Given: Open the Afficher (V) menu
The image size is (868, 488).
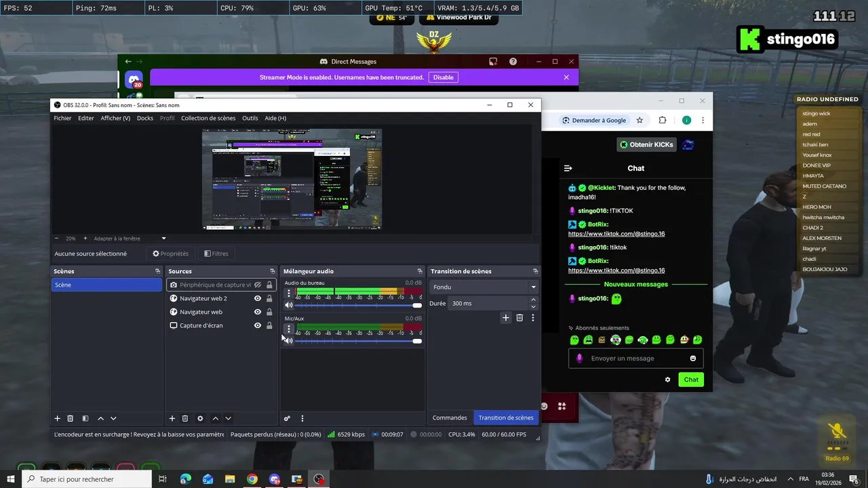Looking at the screenshot, I should [115, 118].
